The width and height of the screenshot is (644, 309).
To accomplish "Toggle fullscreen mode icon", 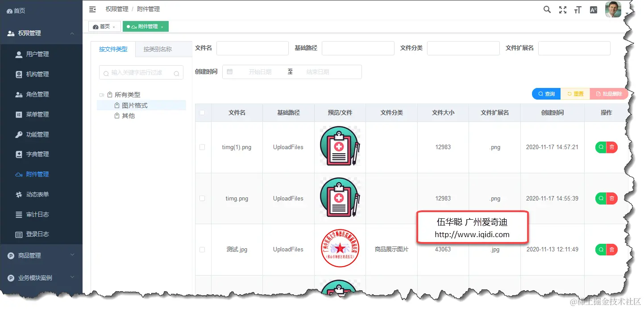I will coord(563,10).
